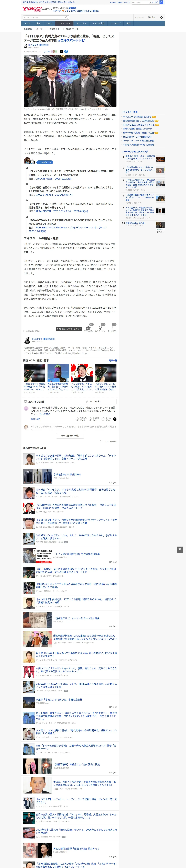Open the みんなの意見 navigation tab

click(x=99, y=24)
